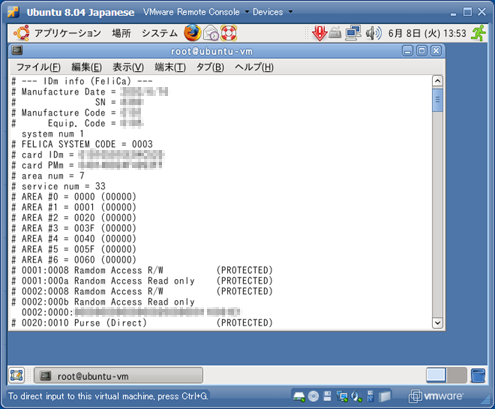
Task: Open the trash icon in bottom panel
Action: (x=478, y=375)
